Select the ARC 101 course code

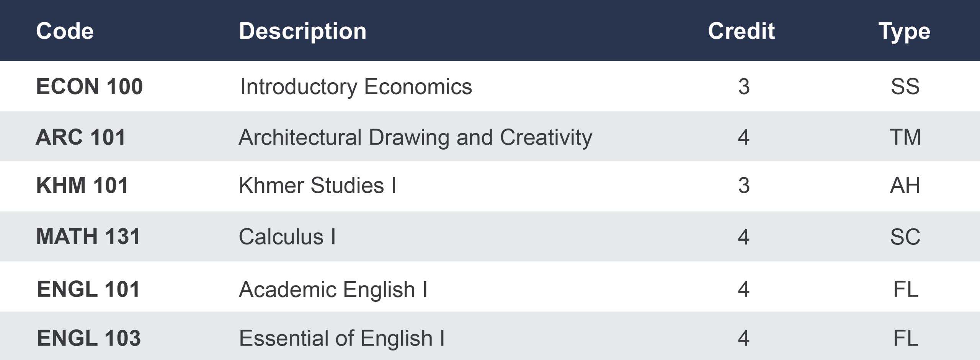click(x=80, y=137)
